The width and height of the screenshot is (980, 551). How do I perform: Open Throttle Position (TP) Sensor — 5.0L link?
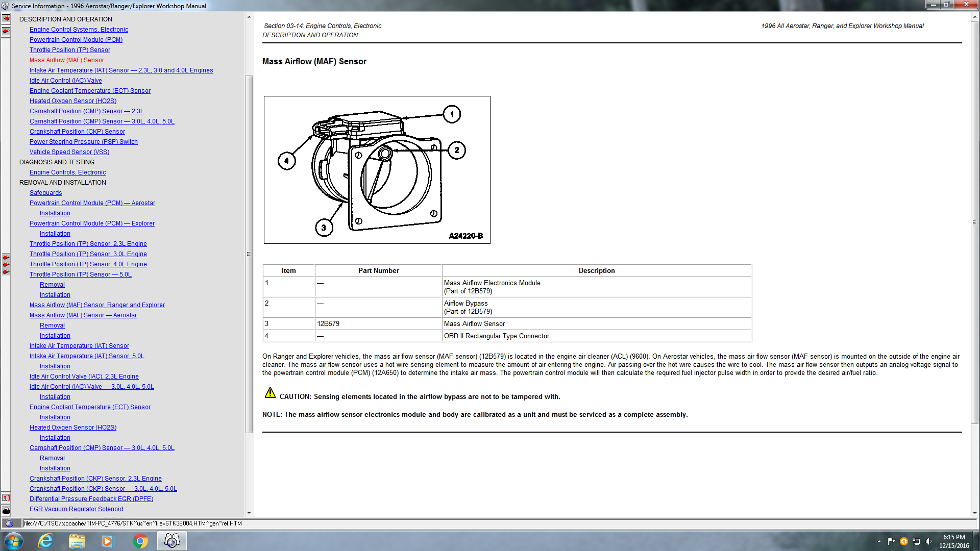point(81,274)
